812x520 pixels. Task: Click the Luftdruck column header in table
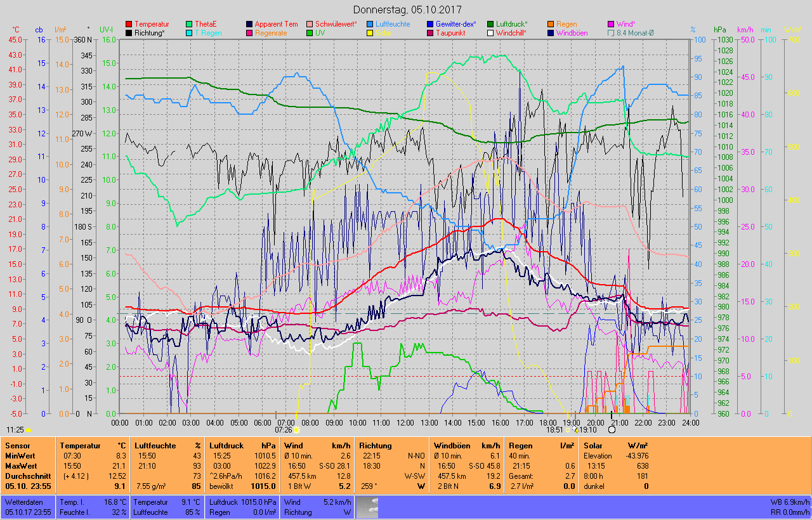(226, 446)
